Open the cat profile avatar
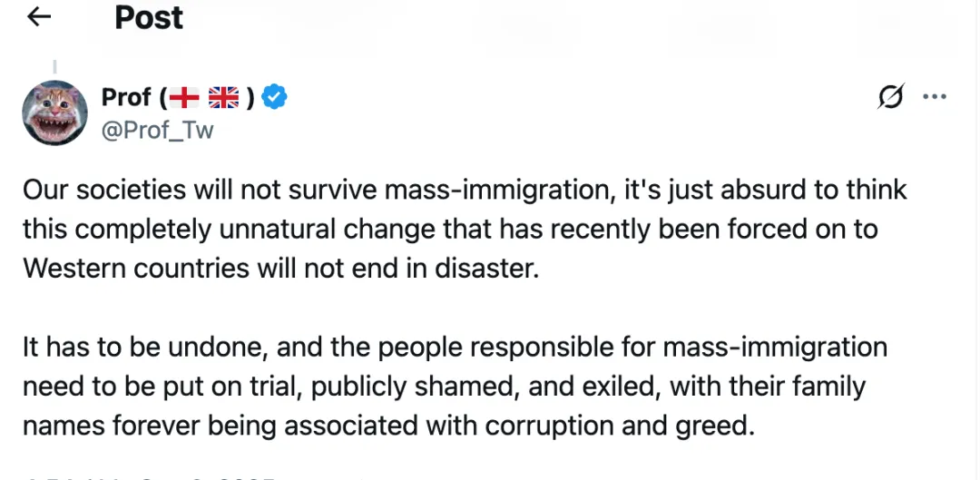 click(54, 113)
